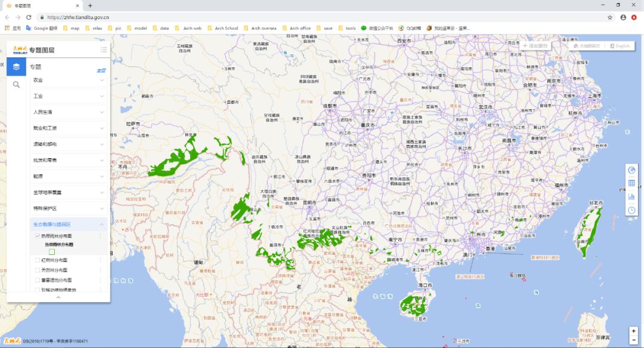The image size is (644, 348).
Task: Expand the 特殊保护区 category
Action: (x=69, y=208)
